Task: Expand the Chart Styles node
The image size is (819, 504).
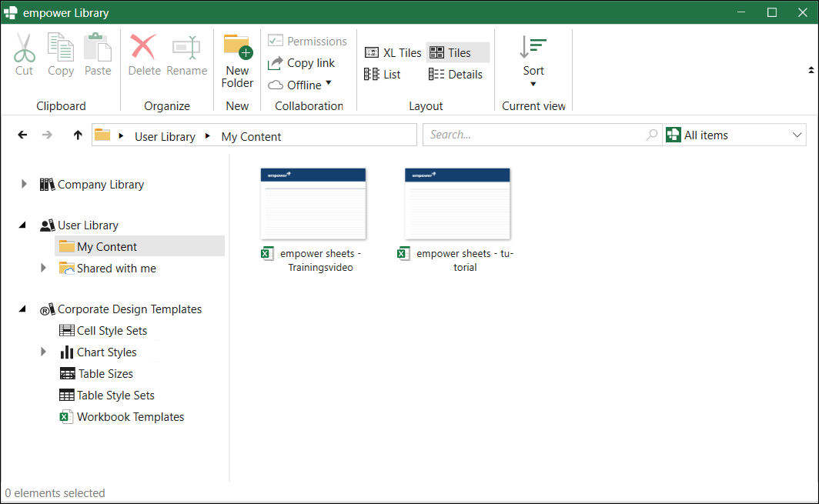Action: [43, 352]
